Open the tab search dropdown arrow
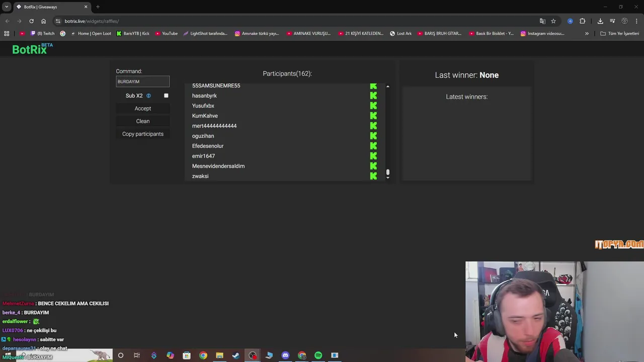 click(7, 7)
